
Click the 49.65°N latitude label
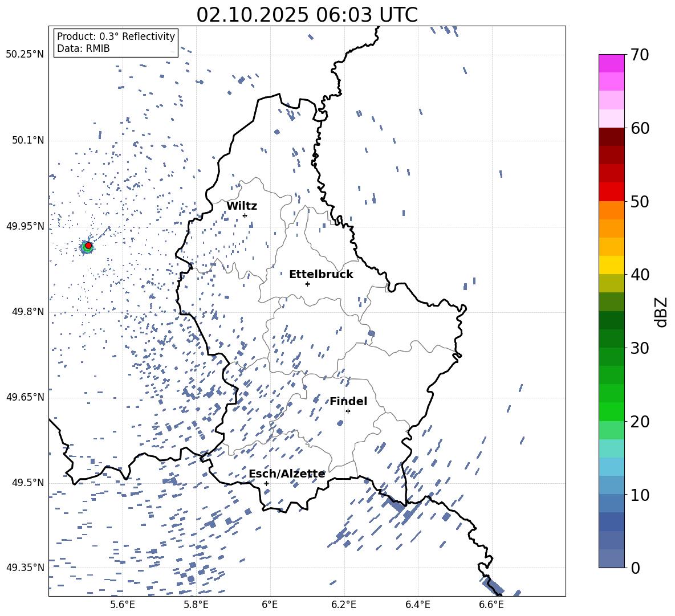tap(25, 397)
